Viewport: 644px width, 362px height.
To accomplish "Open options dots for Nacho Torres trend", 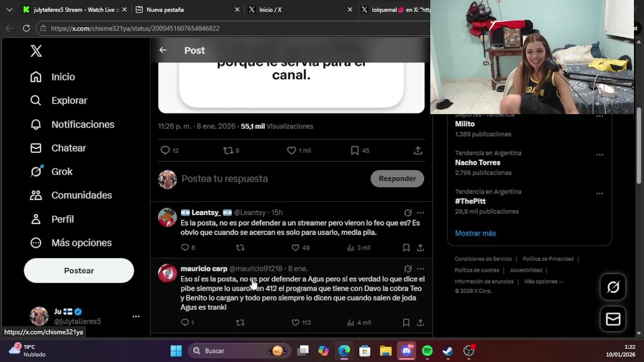I will [599, 155].
